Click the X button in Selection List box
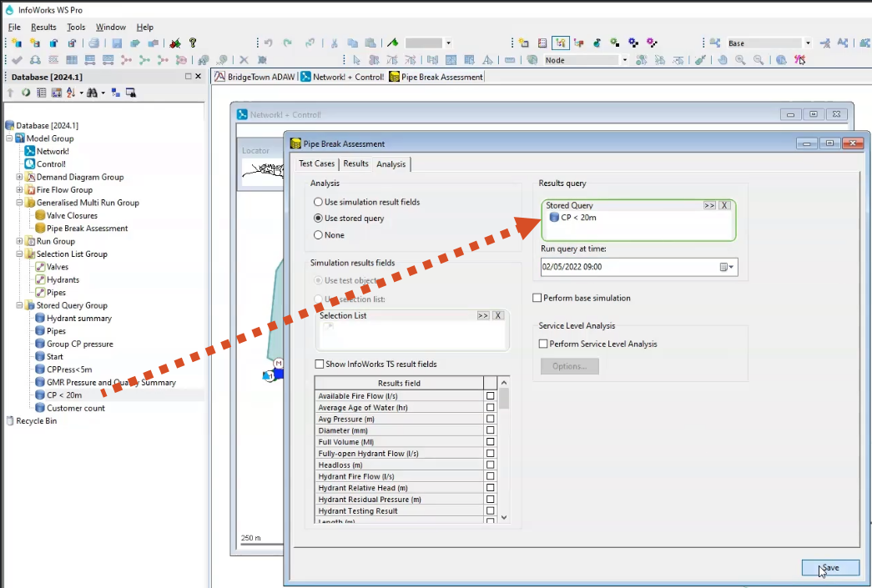872x588 pixels. (x=497, y=315)
